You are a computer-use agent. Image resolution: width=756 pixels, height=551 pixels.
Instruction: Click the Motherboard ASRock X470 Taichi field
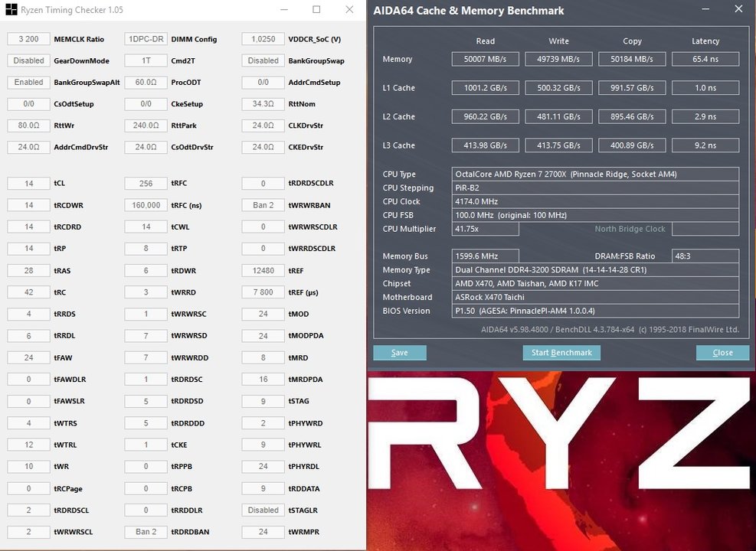coord(595,297)
